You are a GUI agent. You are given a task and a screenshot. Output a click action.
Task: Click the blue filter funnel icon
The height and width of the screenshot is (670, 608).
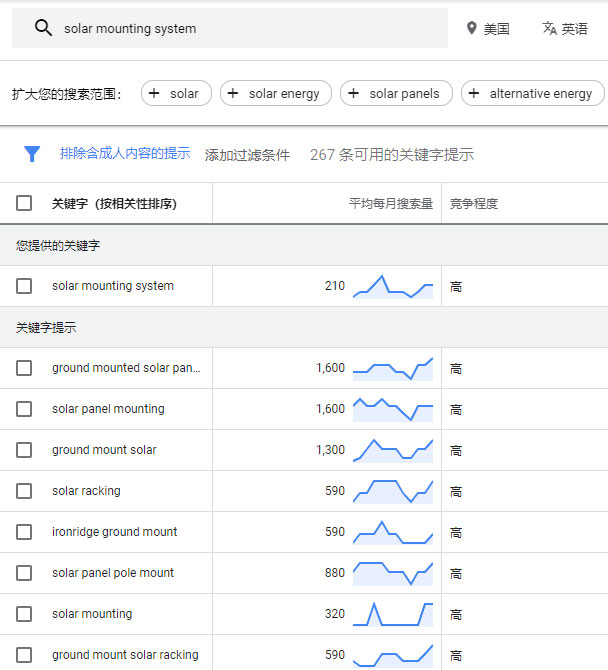(x=32, y=154)
